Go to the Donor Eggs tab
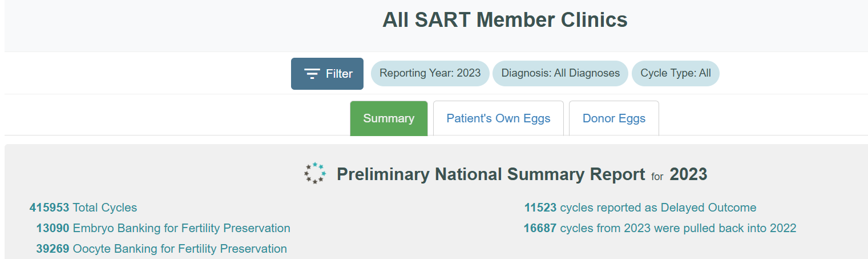The height and width of the screenshot is (259, 868). 613,118
